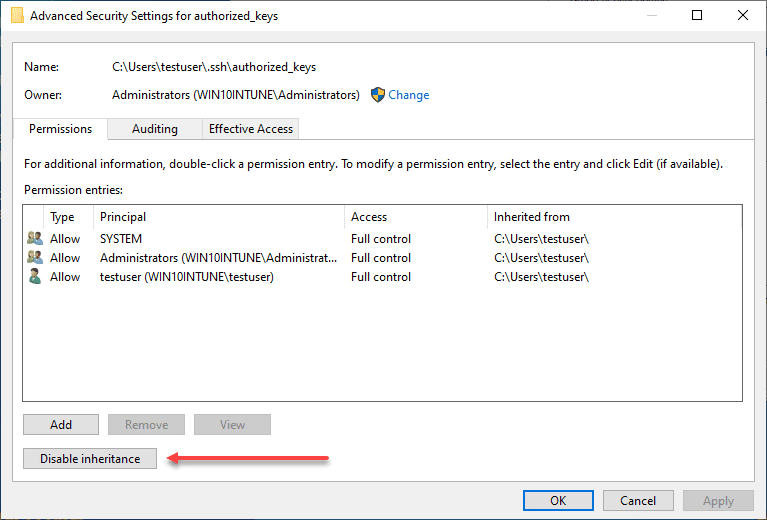Click the testuser entry's user icon
The image size is (767, 520).
click(x=35, y=277)
